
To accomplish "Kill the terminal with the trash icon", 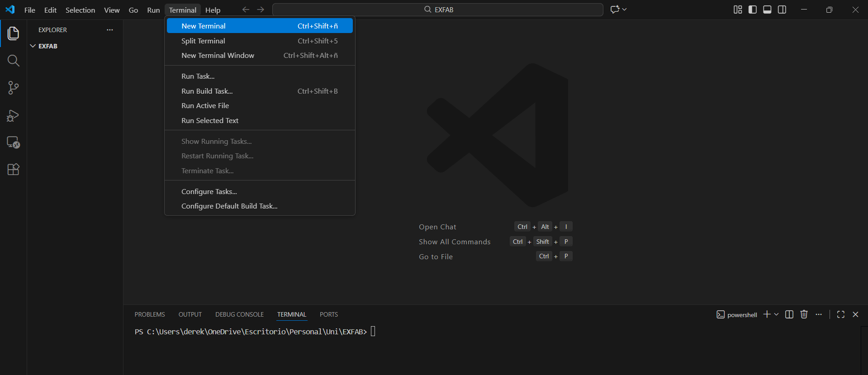I will point(804,314).
